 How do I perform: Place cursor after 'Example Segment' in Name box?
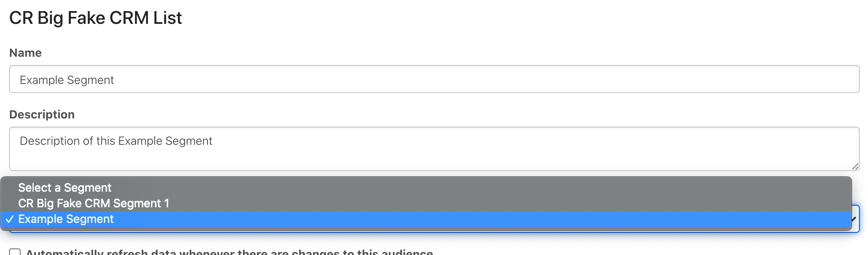114,79
